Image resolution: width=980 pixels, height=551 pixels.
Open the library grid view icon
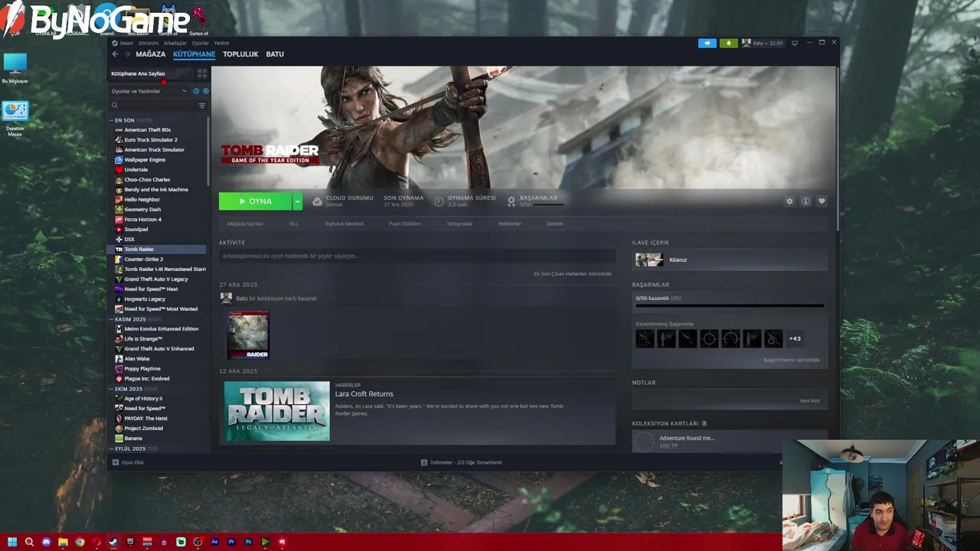[202, 73]
